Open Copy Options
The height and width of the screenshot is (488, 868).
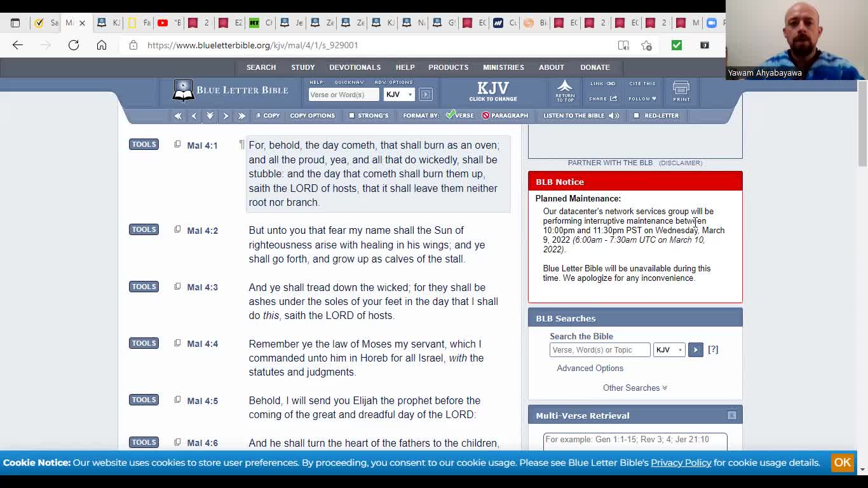(x=312, y=116)
